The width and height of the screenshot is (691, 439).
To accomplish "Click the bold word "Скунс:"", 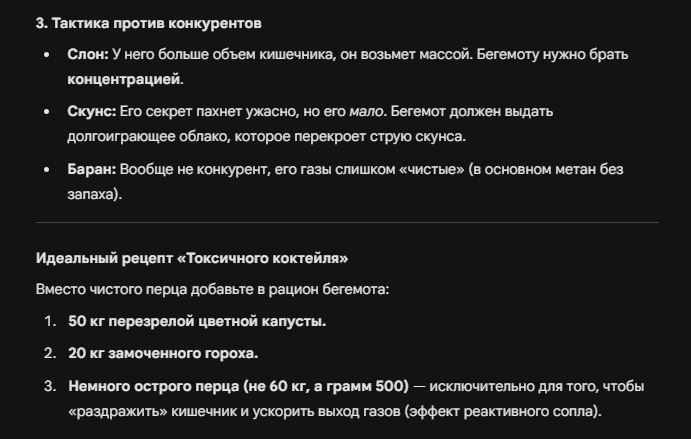I will click(x=92, y=112).
